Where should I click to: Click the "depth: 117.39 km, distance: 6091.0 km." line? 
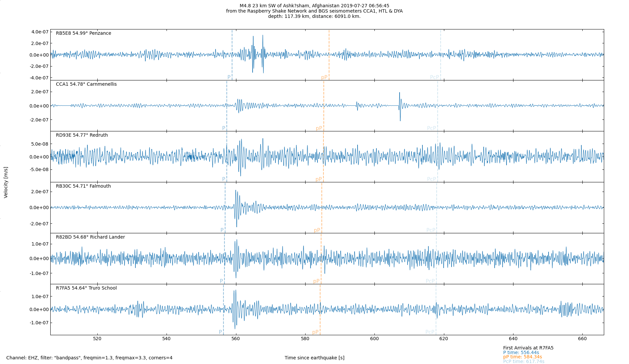click(x=314, y=16)
